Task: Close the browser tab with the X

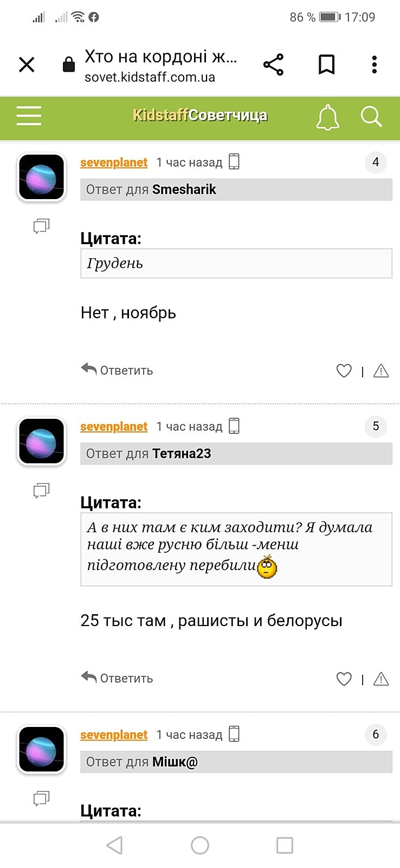Action: 27,65
